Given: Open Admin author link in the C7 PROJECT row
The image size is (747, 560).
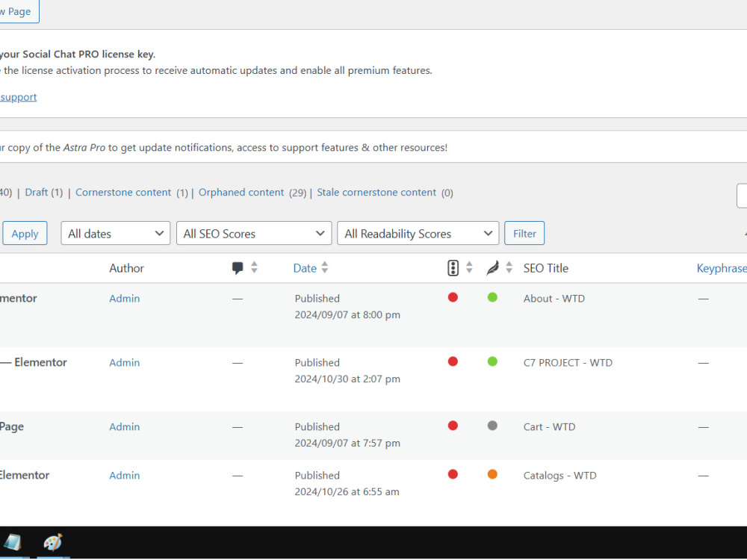Looking at the screenshot, I should 124,363.
